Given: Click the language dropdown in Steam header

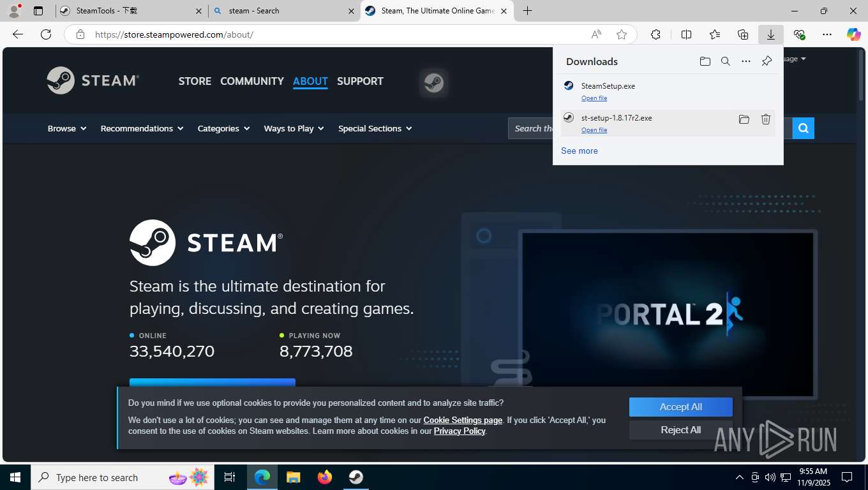Looking at the screenshot, I should pyautogui.click(x=795, y=59).
